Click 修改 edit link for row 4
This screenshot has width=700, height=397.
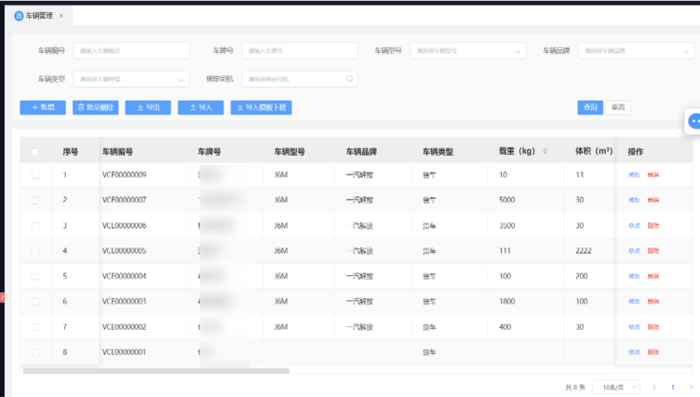(x=634, y=251)
